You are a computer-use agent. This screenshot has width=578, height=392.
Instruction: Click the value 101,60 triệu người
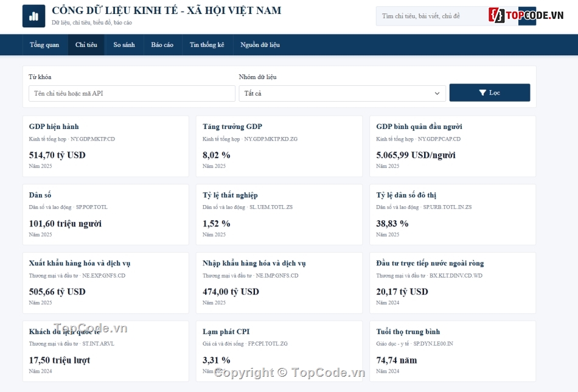coord(65,223)
